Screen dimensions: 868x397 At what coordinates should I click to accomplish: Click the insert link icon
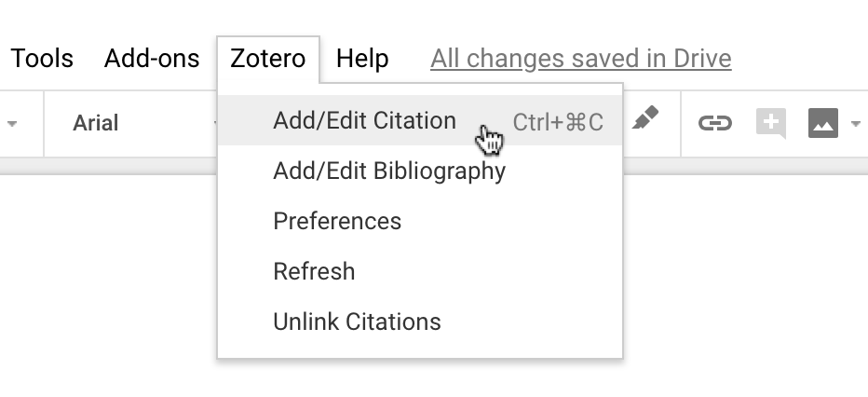pyautogui.click(x=715, y=122)
